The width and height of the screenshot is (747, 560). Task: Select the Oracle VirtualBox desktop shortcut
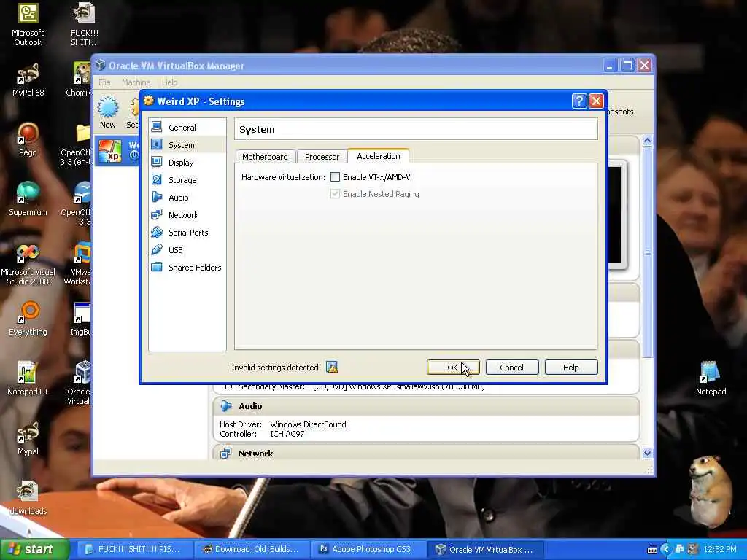point(82,383)
